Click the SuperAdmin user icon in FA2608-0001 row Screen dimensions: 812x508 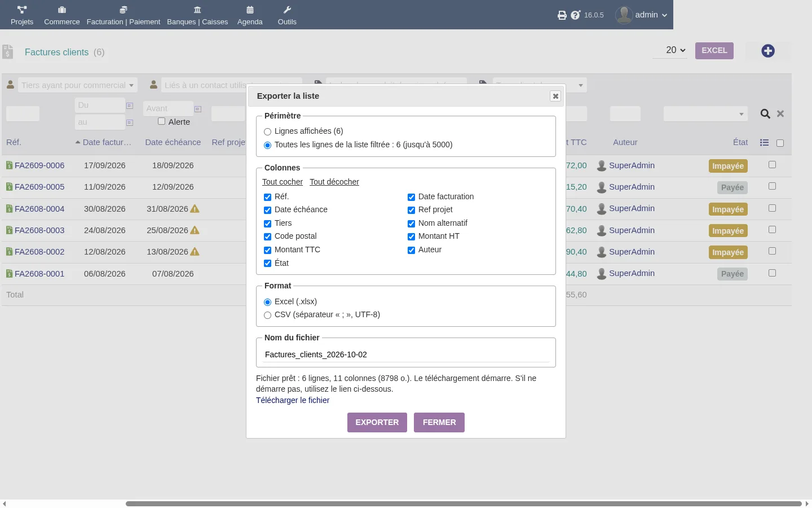tap(602, 274)
